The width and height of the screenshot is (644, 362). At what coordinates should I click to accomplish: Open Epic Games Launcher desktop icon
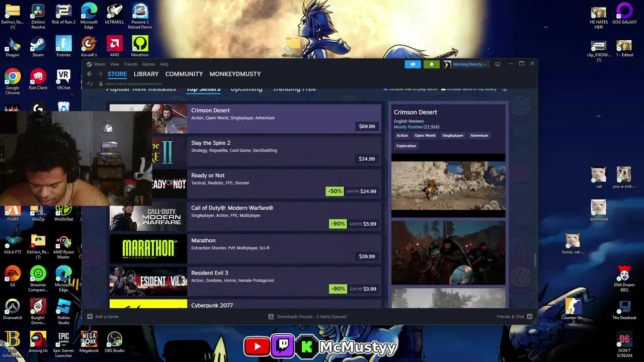pos(63,344)
